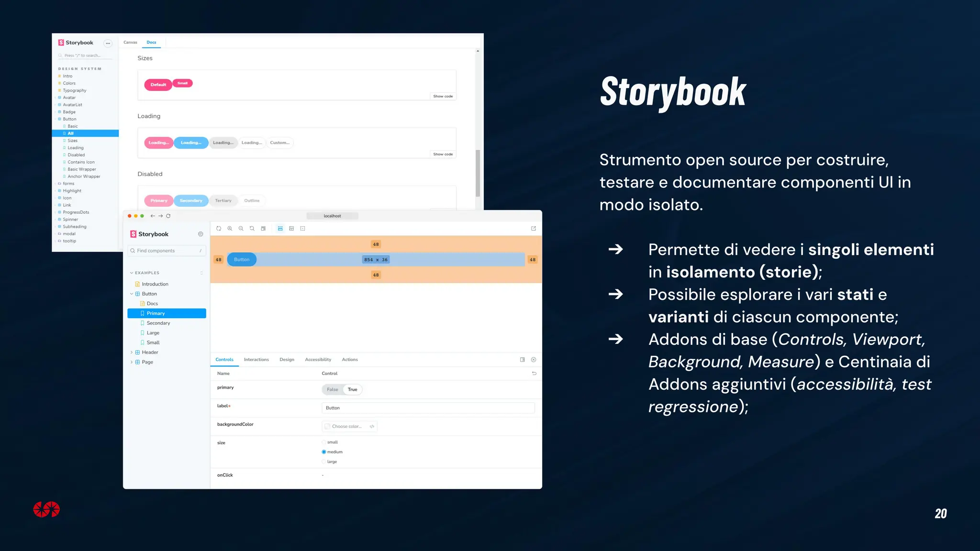Collapse the EXAMPLES section chevron
The image size is (980, 551).
[132, 273]
